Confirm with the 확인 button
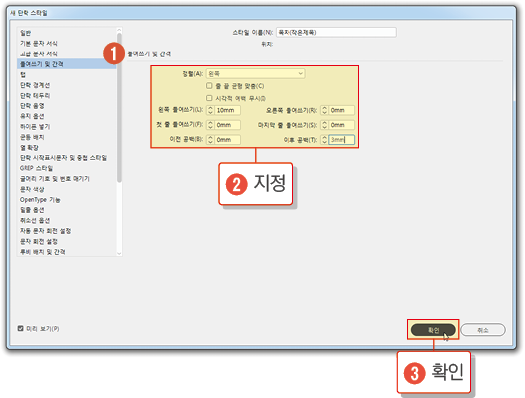 point(433,330)
